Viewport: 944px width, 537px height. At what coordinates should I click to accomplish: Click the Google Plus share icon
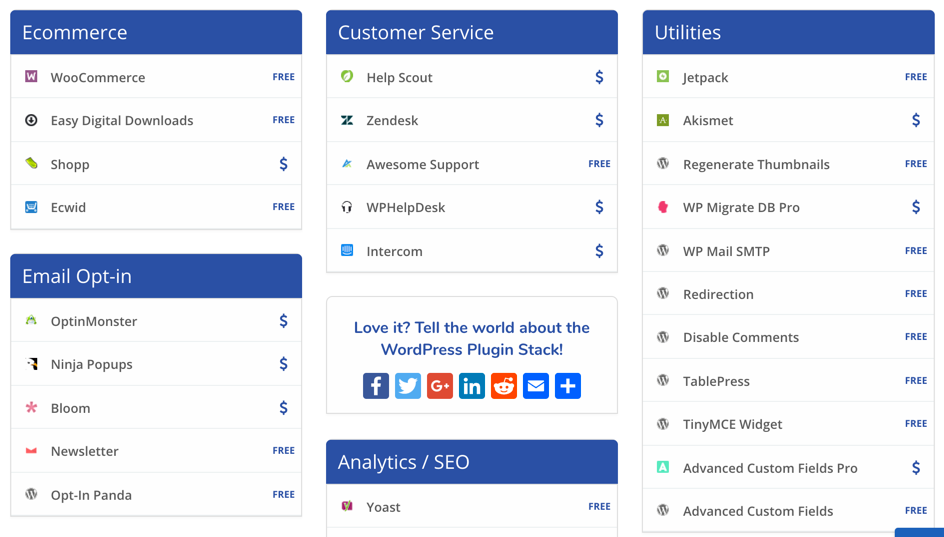pyautogui.click(x=440, y=386)
